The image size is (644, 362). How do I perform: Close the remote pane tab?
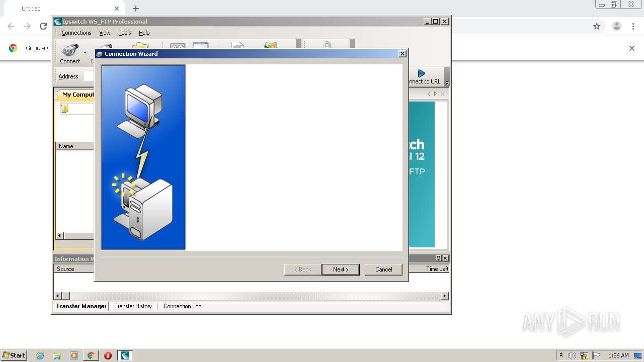tap(443, 94)
